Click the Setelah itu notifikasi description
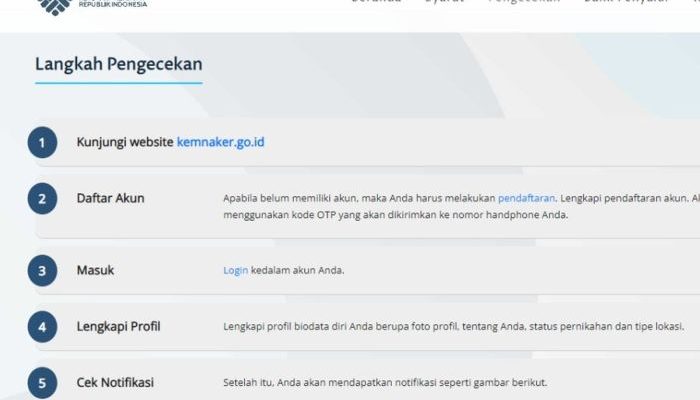Screen dimensions: 700x400 click(385, 383)
